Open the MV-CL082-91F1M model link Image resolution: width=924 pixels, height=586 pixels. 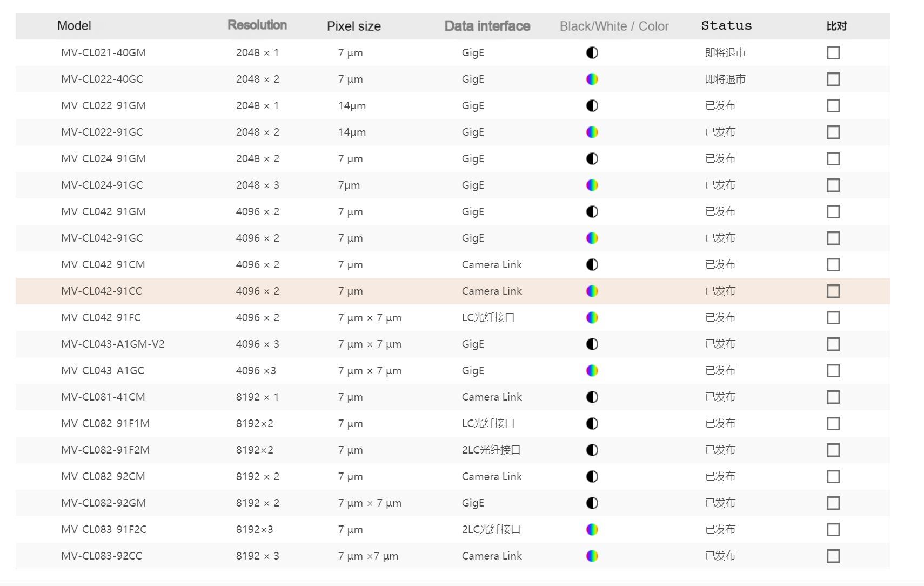[x=105, y=424]
